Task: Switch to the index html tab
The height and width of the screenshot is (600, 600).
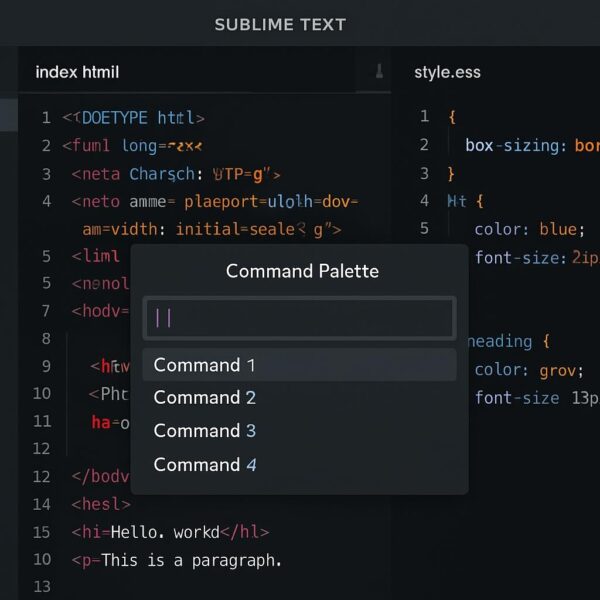Action: (x=77, y=72)
